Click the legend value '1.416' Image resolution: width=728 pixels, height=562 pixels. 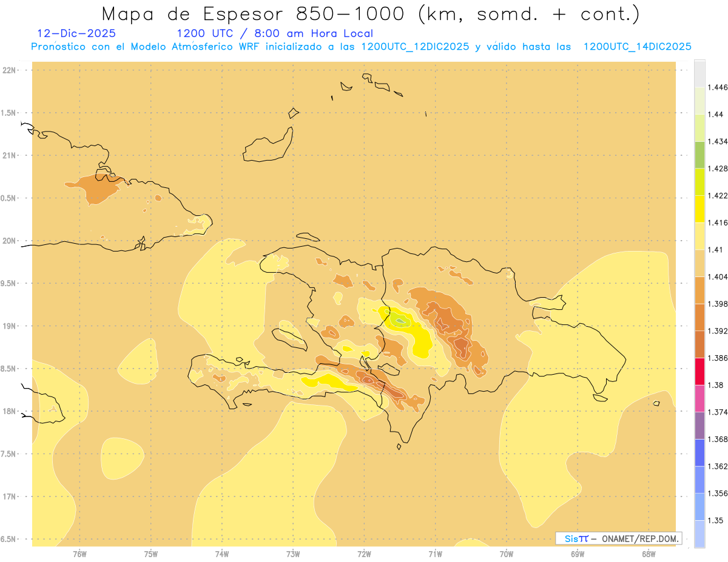(718, 222)
